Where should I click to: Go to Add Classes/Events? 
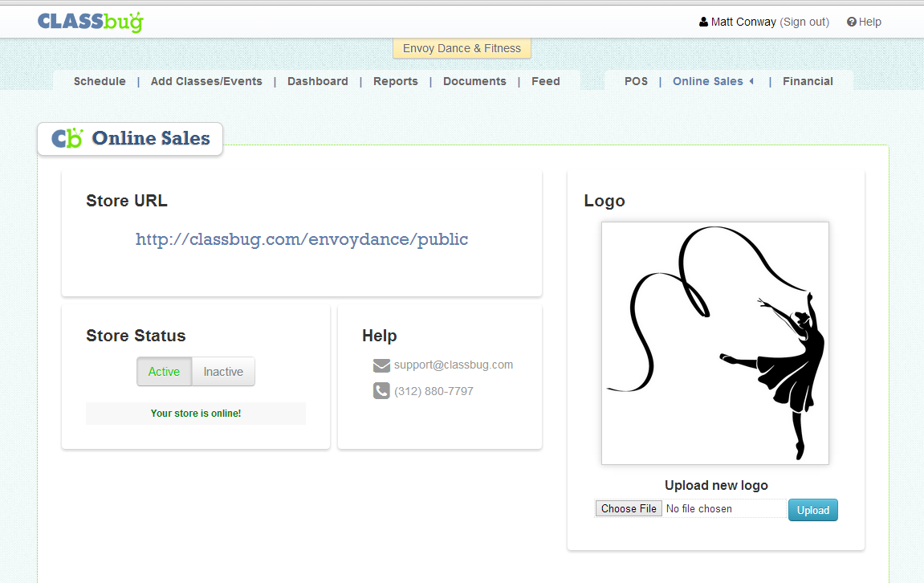click(x=206, y=81)
